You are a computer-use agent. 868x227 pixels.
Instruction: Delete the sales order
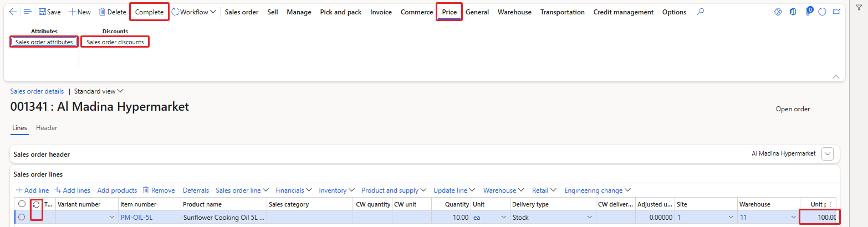pos(113,12)
